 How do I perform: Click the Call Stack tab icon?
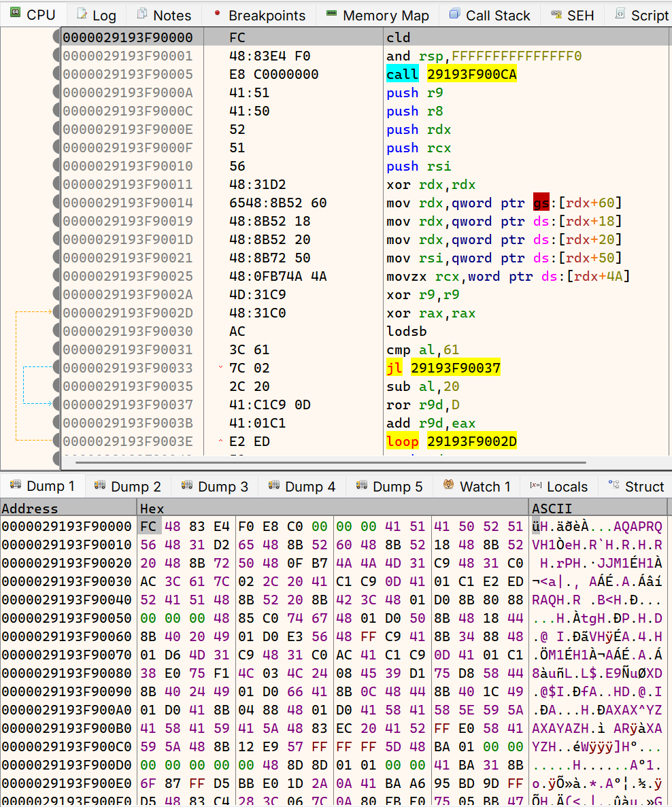455,14
